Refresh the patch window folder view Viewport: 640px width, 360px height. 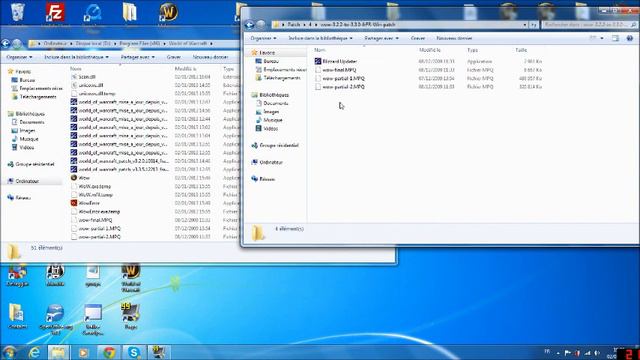tap(533, 25)
